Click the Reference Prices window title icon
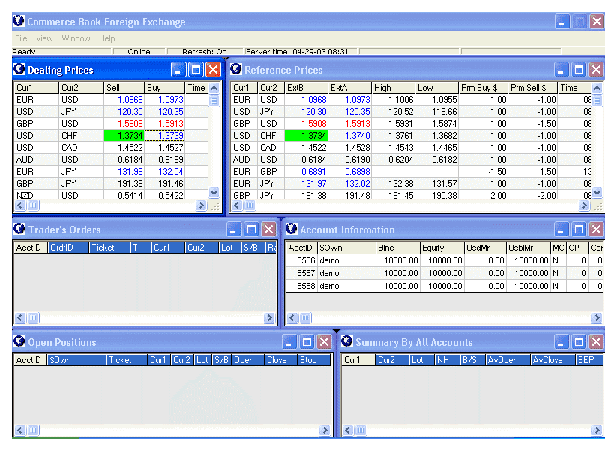This screenshot has height=453, width=616. (237, 69)
